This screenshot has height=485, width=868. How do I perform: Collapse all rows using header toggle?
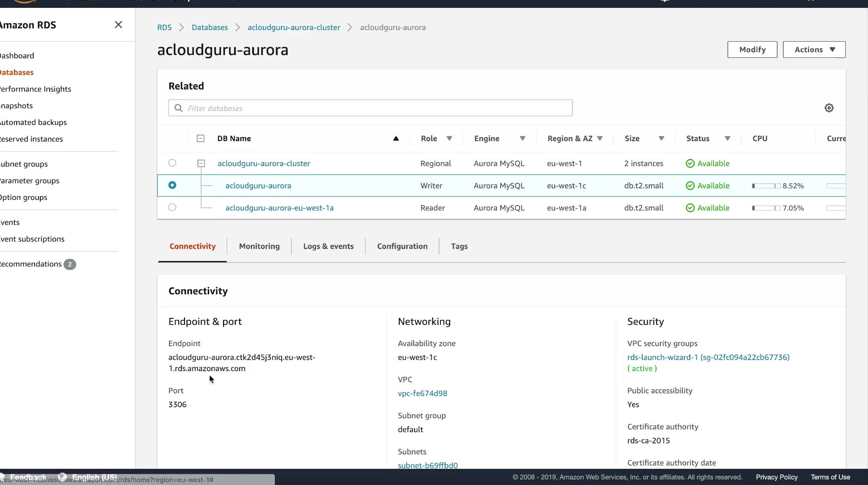tap(200, 138)
